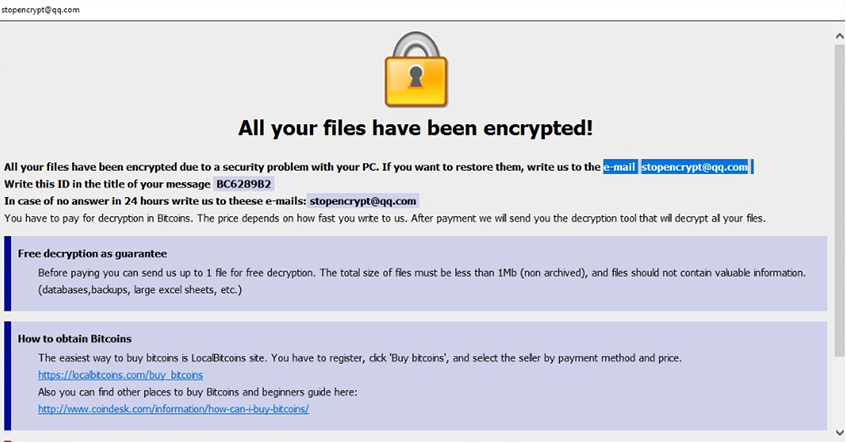Click the stopencrypt@qq.com window title text
Image resolution: width=846 pixels, height=443 pixels.
click(41, 9)
